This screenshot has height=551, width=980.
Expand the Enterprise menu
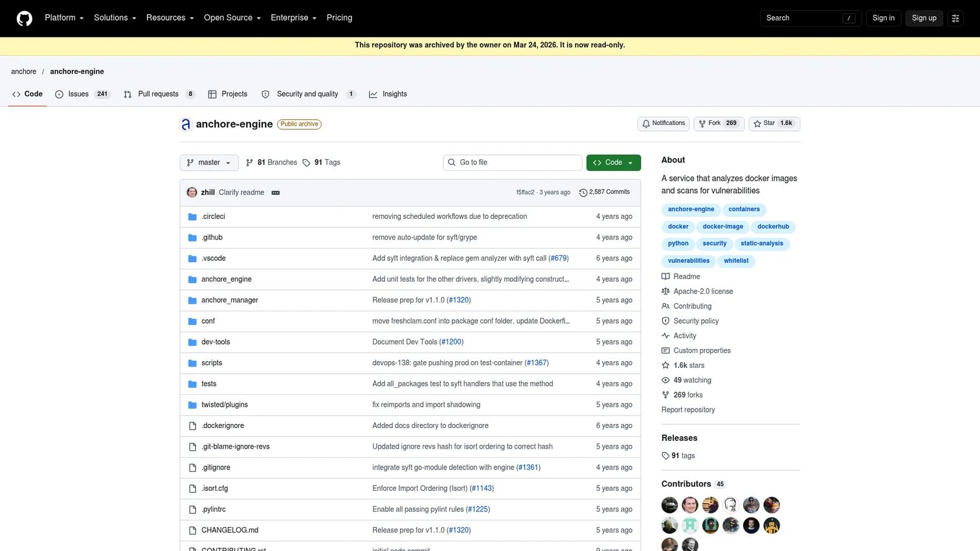coord(293,18)
